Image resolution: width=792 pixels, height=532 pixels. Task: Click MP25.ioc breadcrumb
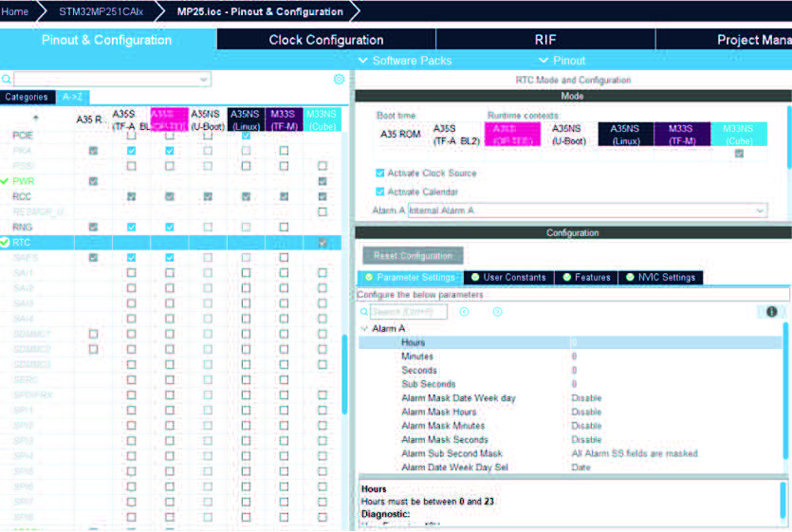click(x=260, y=11)
